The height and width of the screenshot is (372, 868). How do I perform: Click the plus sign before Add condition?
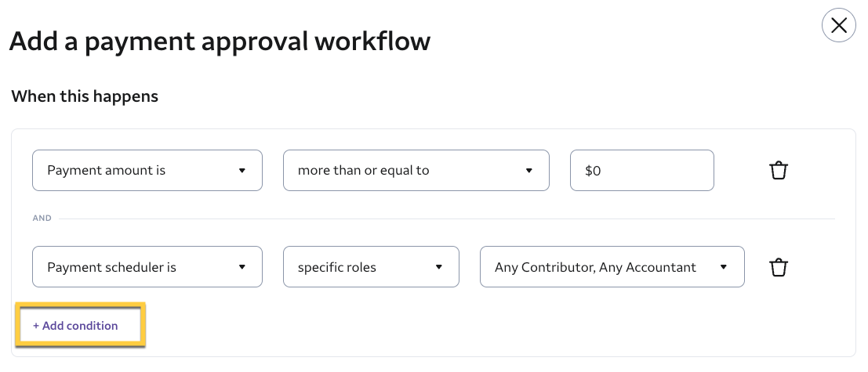pos(36,326)
